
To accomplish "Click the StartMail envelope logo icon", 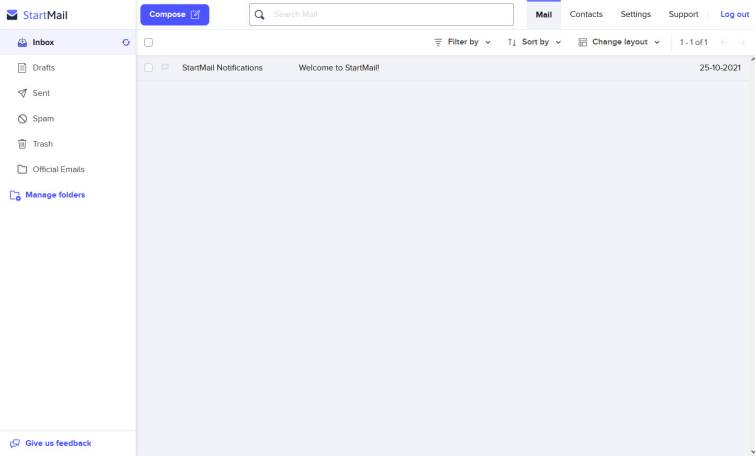I will [x=12, y=15].
